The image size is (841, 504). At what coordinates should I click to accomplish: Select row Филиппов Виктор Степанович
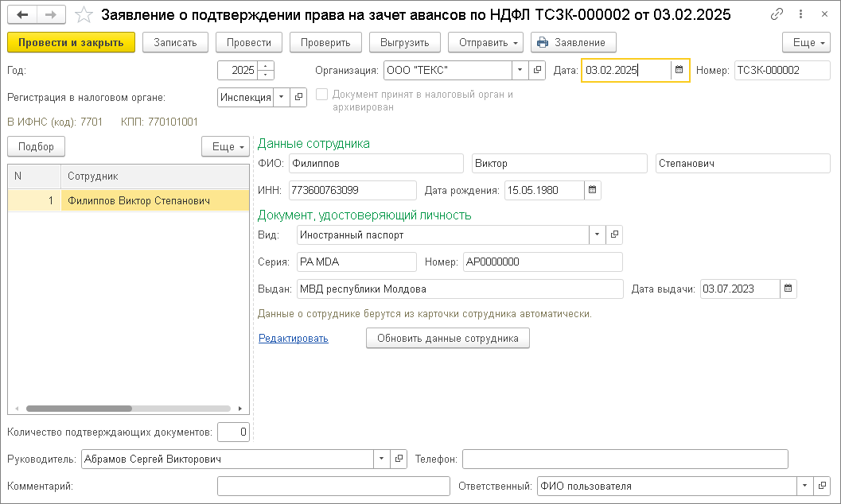point(129,201)
